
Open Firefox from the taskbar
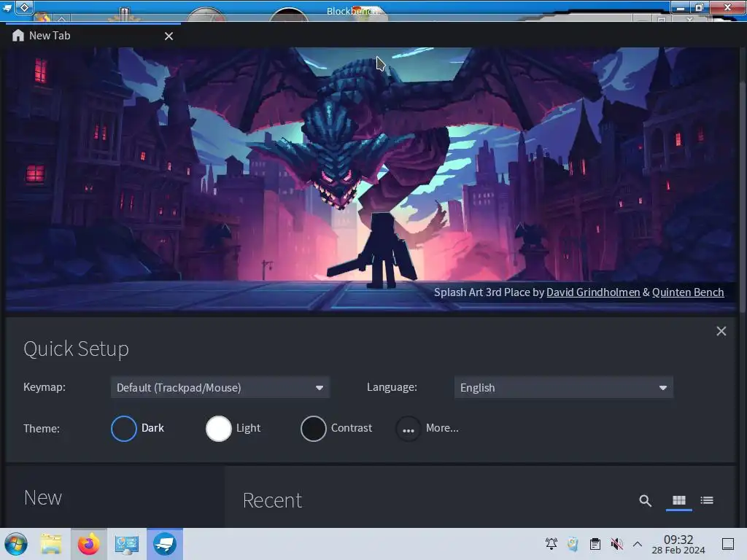(x=88, y=544)
